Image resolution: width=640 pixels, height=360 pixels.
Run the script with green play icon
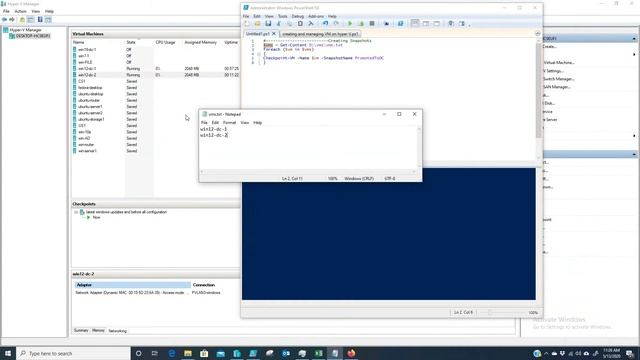[350, 24]
